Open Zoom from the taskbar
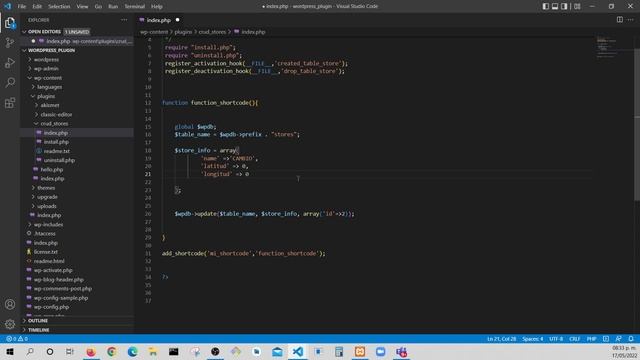The height and width of the screenshot is (360, 640). (380, 352)
